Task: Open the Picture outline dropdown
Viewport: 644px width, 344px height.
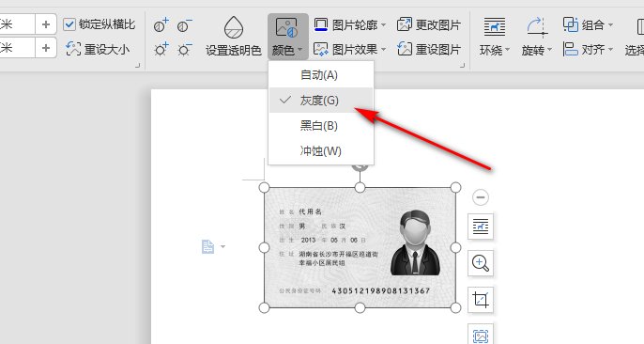Action: click(350, 25)
